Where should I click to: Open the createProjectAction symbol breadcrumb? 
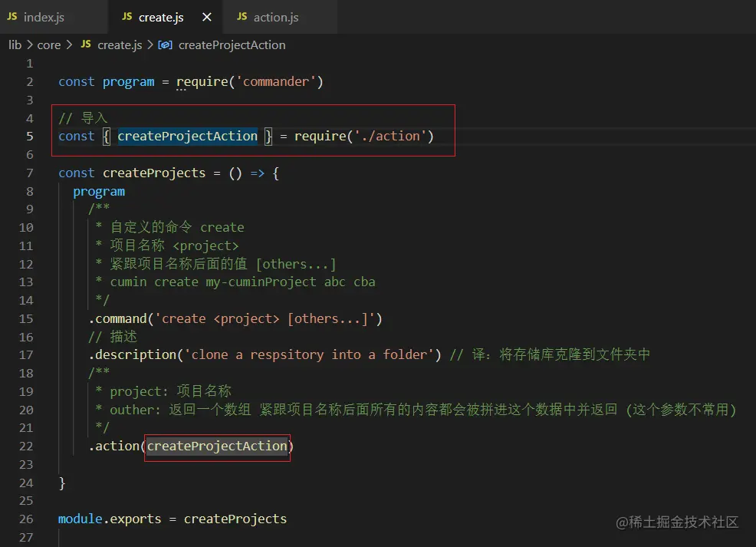(x=232, y=44)
